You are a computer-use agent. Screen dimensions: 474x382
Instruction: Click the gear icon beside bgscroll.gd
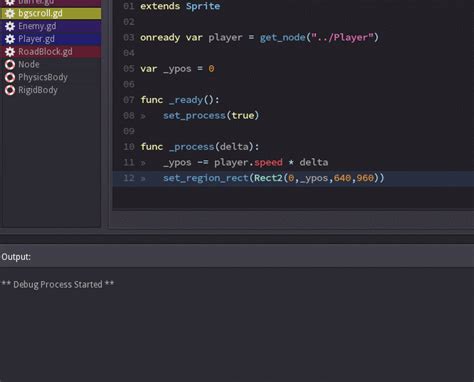pos(10,13)
